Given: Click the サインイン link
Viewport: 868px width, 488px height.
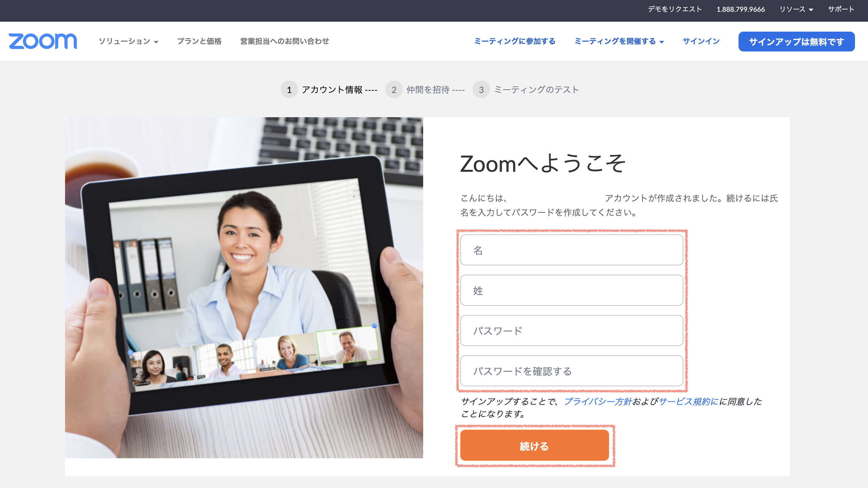Looking at the screenshot, I should coord(701,41).
